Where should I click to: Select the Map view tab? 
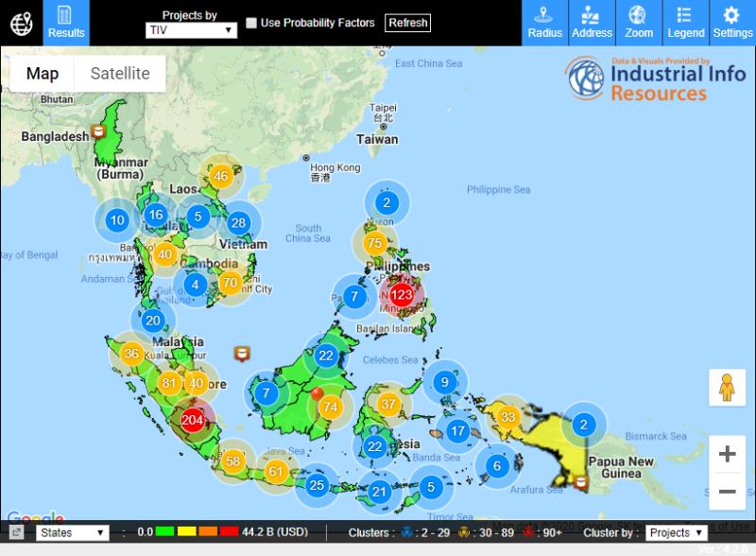tap(43, 74)
